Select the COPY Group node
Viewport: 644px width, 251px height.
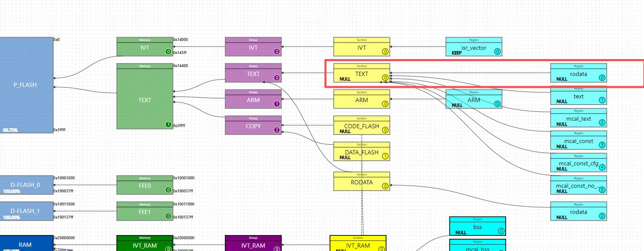[x=253, y=125]
